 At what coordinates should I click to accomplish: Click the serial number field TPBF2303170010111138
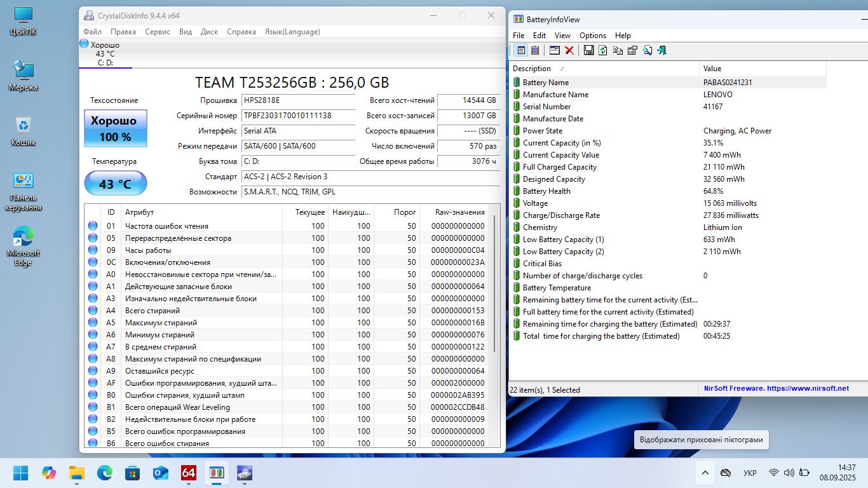[298, 116]
